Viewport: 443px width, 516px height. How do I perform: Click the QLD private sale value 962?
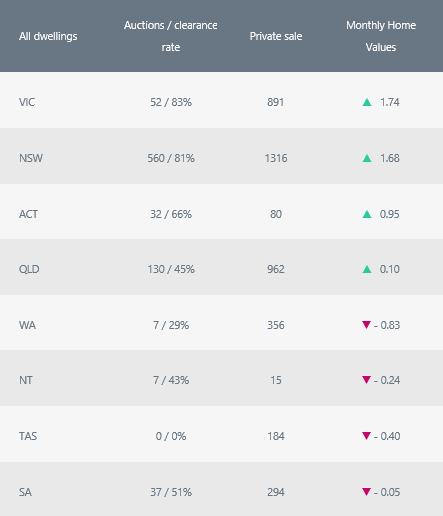pyautogui.click(x=276, y=269)
